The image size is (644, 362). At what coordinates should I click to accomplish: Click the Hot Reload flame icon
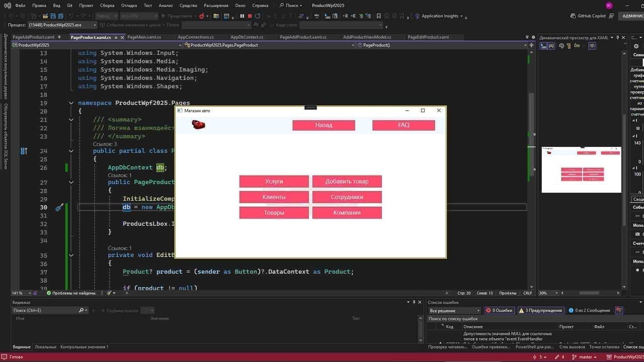coord(201,16)
